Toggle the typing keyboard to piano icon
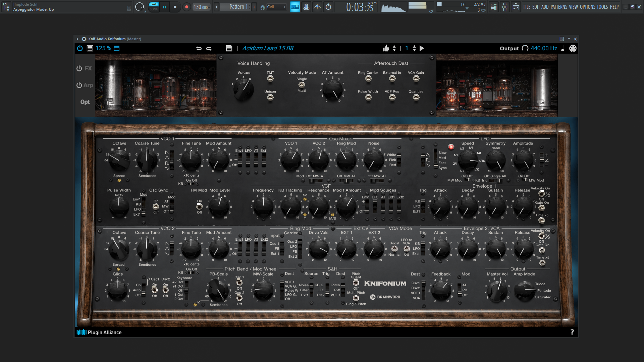 [x=295, y=7]
